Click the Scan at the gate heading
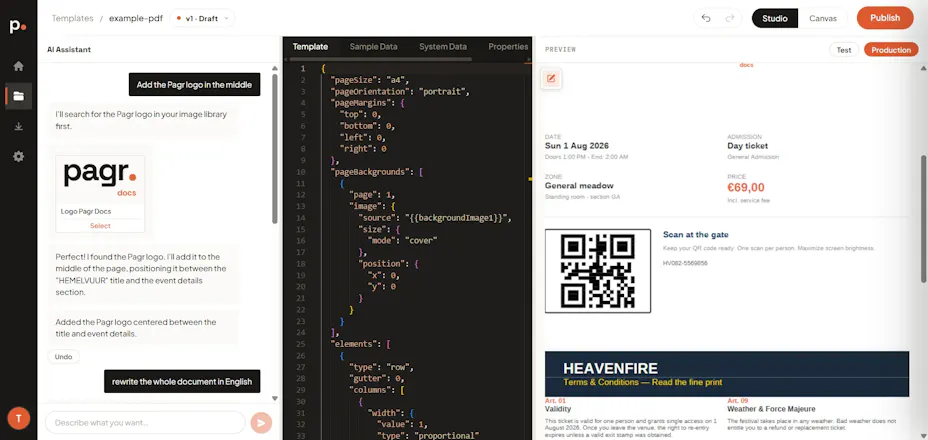 [695, 235]
